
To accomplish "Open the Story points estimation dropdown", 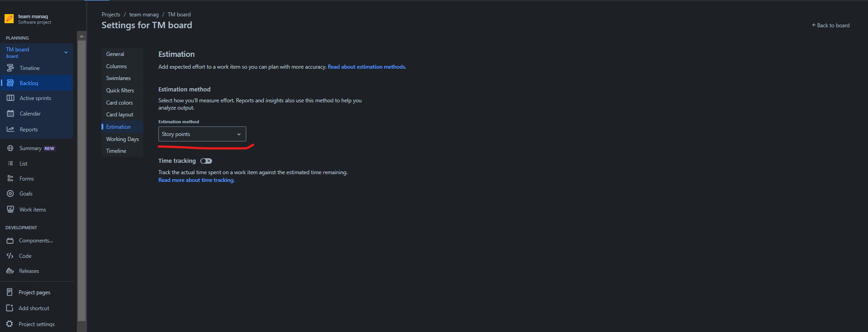I will [x=202, y=134].
